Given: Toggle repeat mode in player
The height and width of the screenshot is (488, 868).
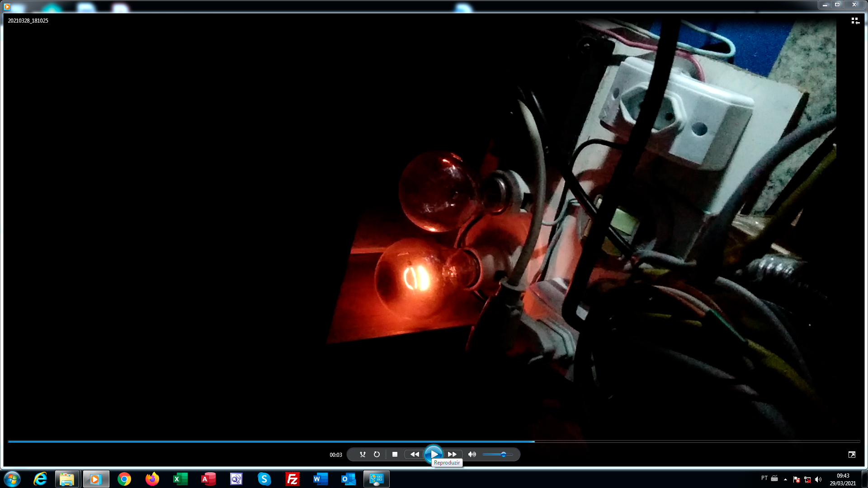Looking at the screenshot, I should tap(377, 455).
